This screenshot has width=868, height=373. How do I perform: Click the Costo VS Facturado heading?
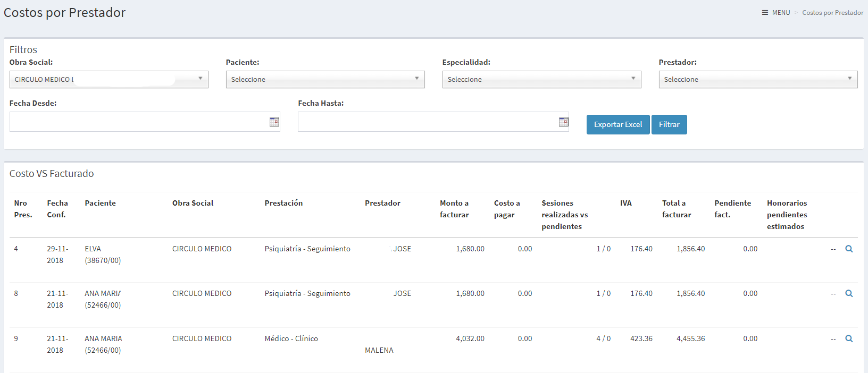pyautogui.click(x=52, y=174)
